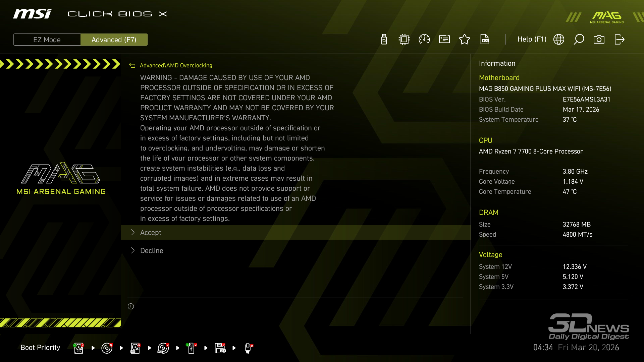Open the LOG file icon
The width and height of the screenshot is (644, 362).
[485, 40]
